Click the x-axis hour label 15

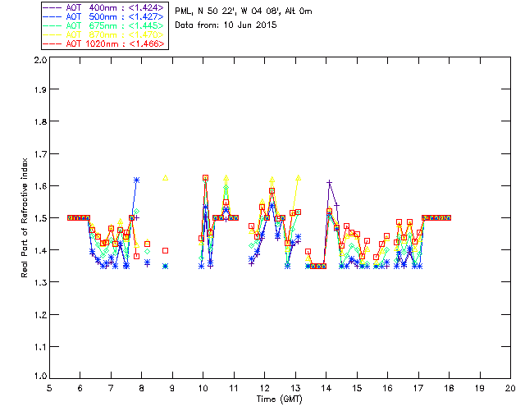pyautogui.click(x=357, y=388)
